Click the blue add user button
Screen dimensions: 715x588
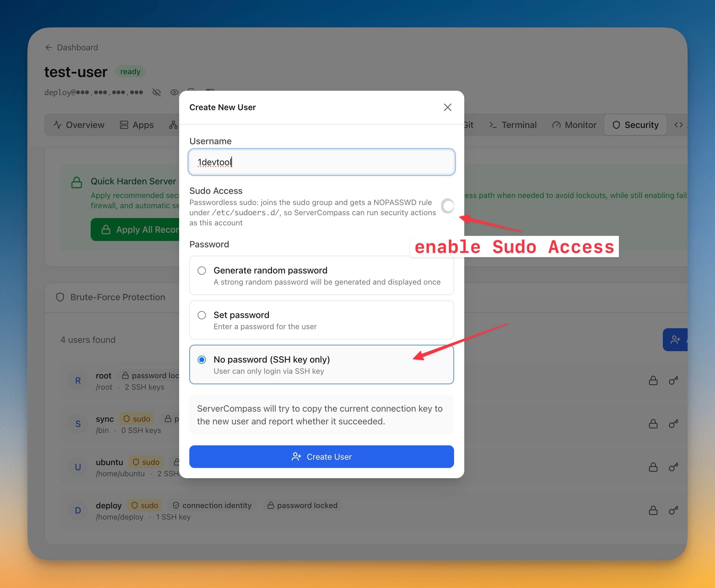[x=676, y=340]
